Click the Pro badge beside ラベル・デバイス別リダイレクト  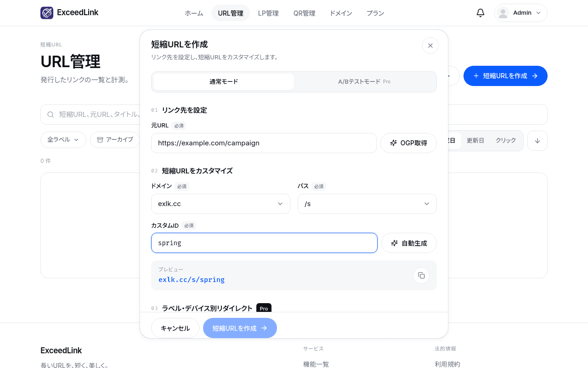[264, 308]
